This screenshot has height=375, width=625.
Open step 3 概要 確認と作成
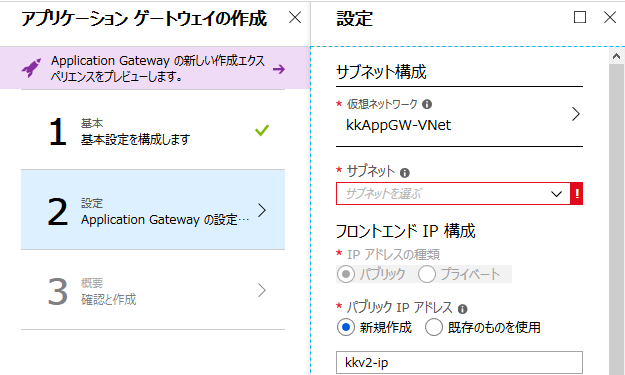coord(153,290)
